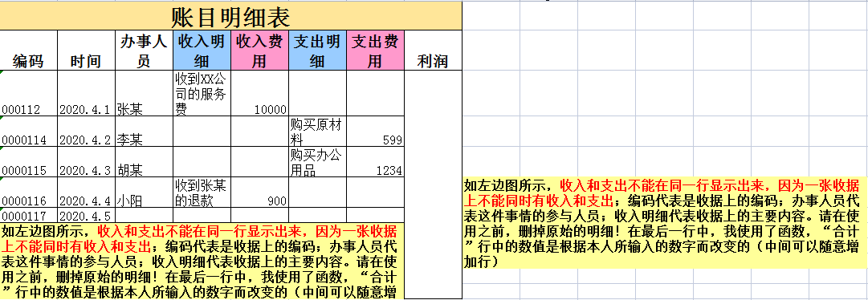Screen dimensions: 868x300
Task: Select the name cell 胡某
Action: [144, 162]
